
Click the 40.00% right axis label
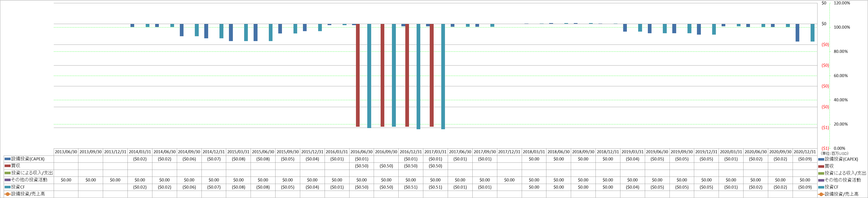[840, 100]
